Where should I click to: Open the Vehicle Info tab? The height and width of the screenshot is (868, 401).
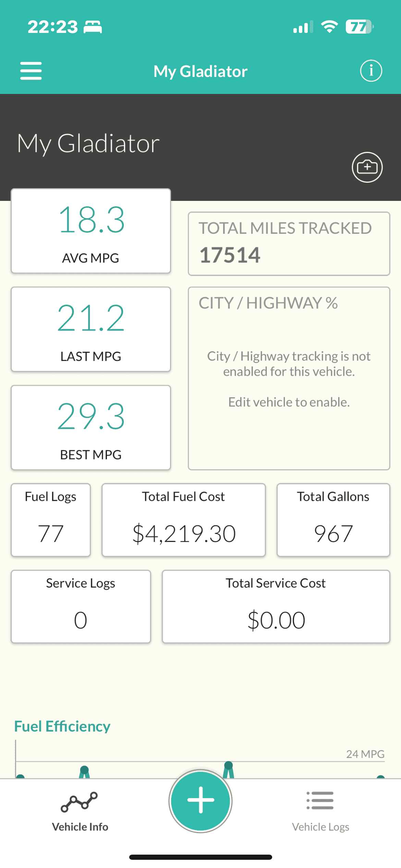tap(80, 811)
